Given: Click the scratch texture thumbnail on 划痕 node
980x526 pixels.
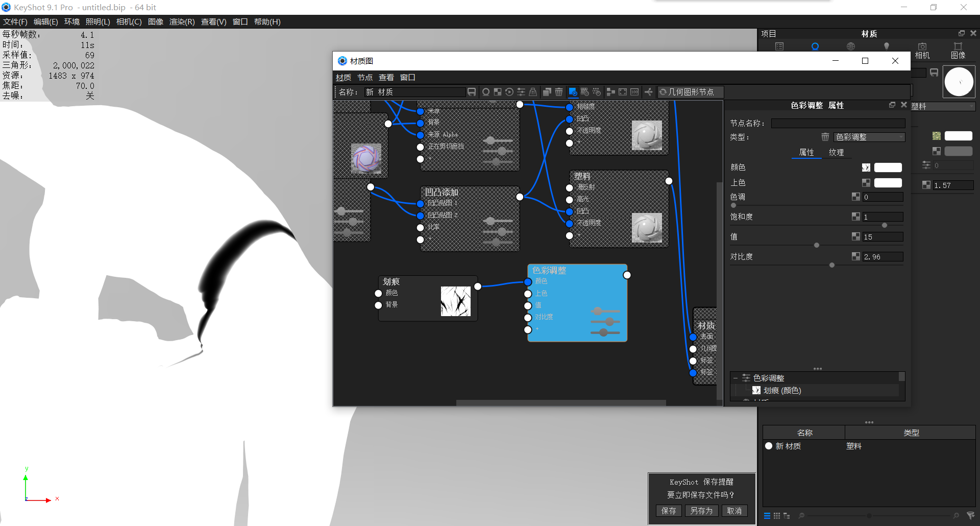Looking at the screenshot, I should tap(456, 301).
